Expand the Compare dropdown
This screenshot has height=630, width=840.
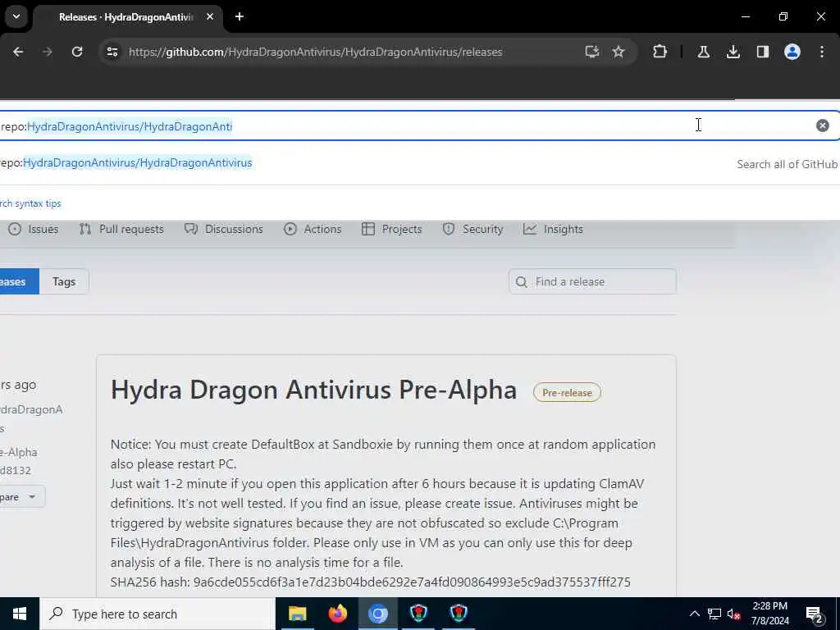pos(21,497)
